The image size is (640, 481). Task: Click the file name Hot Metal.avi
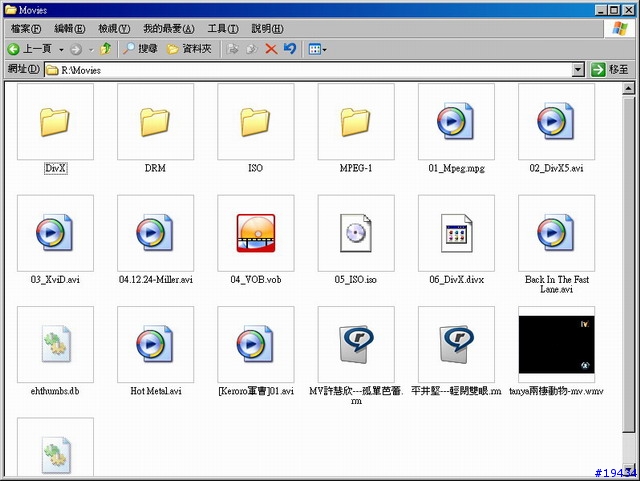156,391
